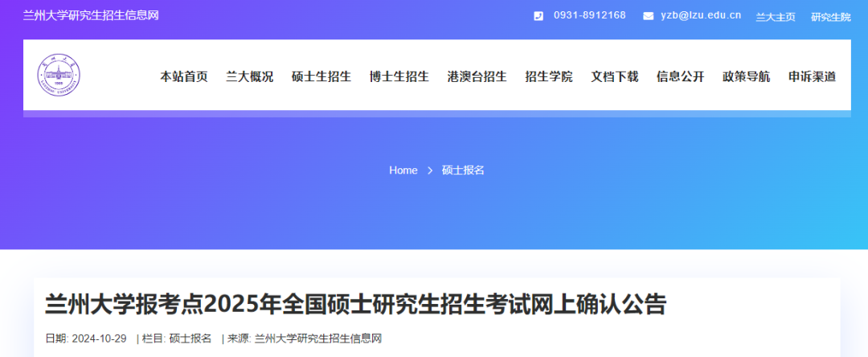Viewport: 868px width, 357px height.
Task: Click the Home breadcrumb link
Action: click(403, 170)
